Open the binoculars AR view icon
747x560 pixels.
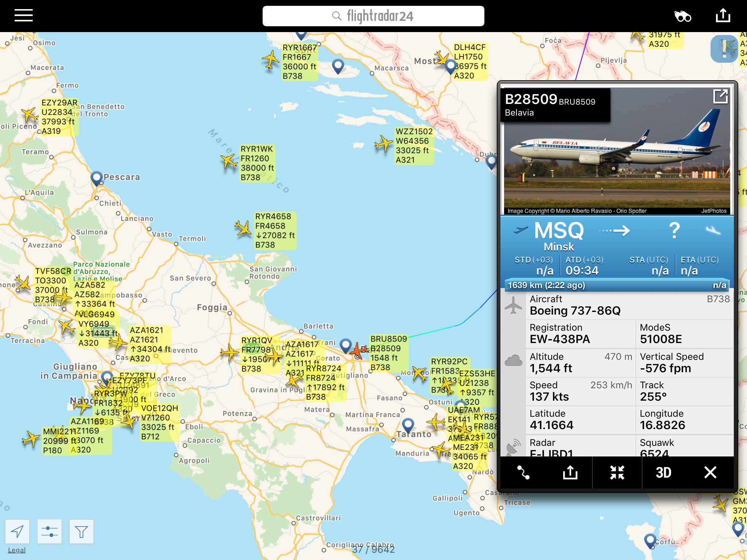[682, 16]
